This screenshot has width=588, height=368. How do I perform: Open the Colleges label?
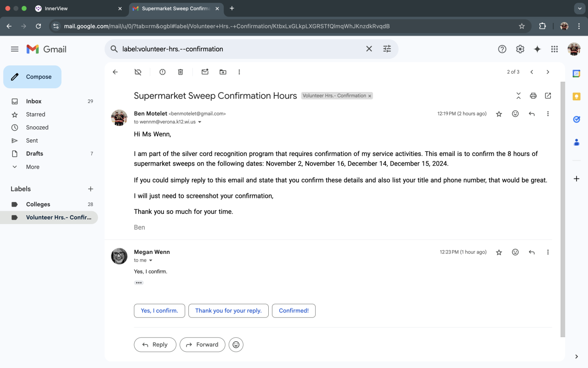click(38, 204)
